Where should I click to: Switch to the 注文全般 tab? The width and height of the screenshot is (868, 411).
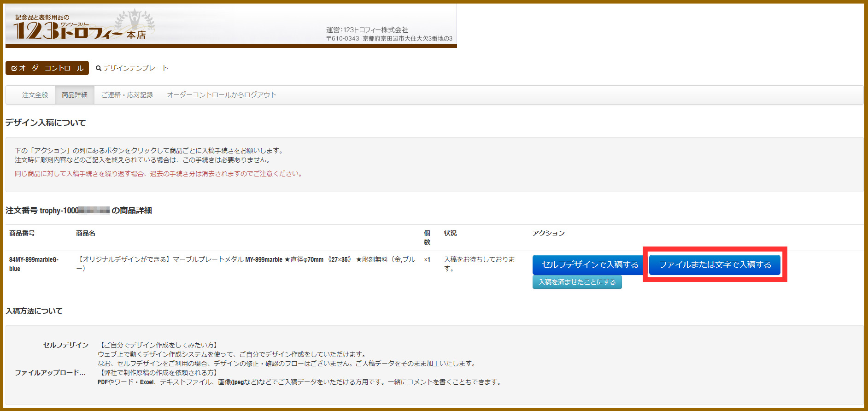[35, 95]
